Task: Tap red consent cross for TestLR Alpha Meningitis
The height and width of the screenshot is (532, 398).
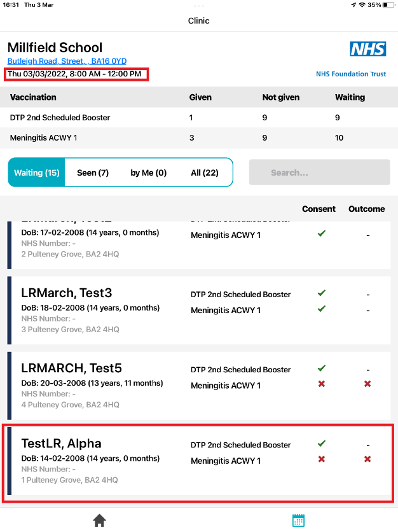Action: tap(322, 459)
